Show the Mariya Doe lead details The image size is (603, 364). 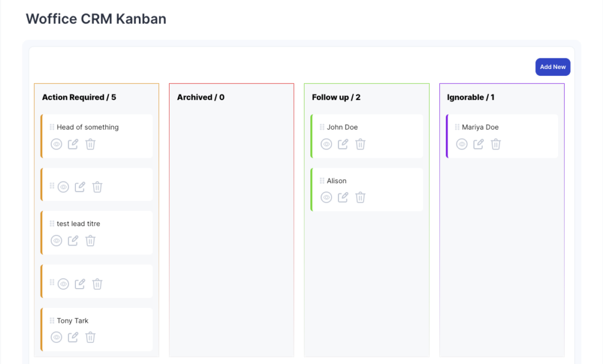(462, 144)
